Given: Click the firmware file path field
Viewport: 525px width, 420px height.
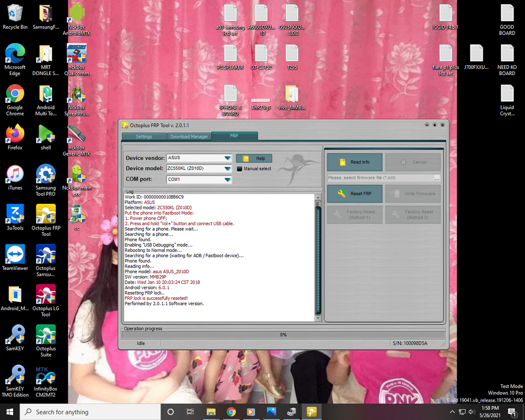Looking at the screenshot, I should point(380,178).
